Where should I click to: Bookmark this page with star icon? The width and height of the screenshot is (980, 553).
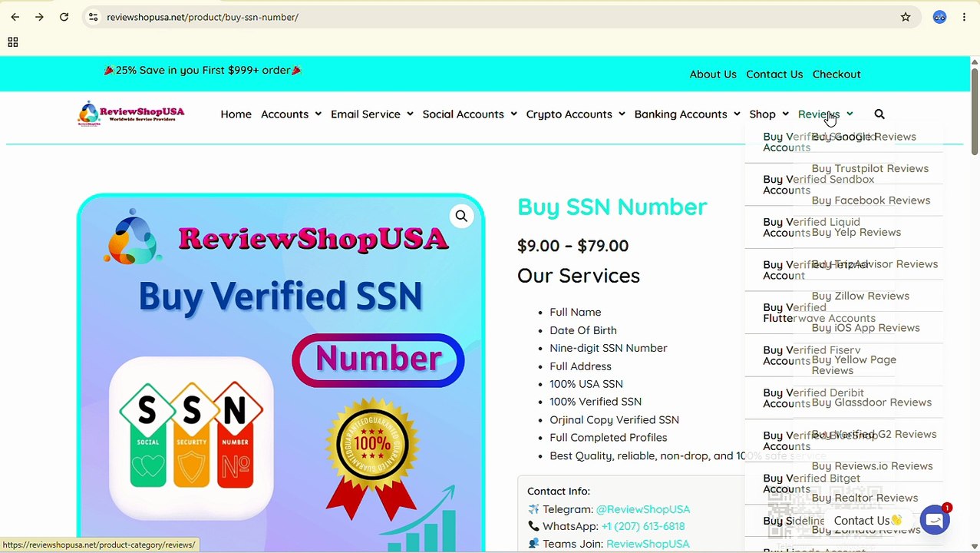(906, 17)
